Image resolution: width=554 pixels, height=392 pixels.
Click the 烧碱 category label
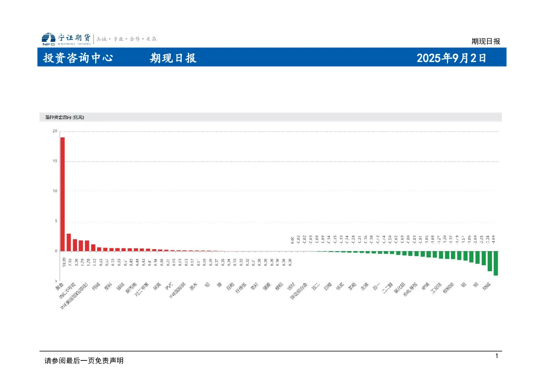point(486,287)
